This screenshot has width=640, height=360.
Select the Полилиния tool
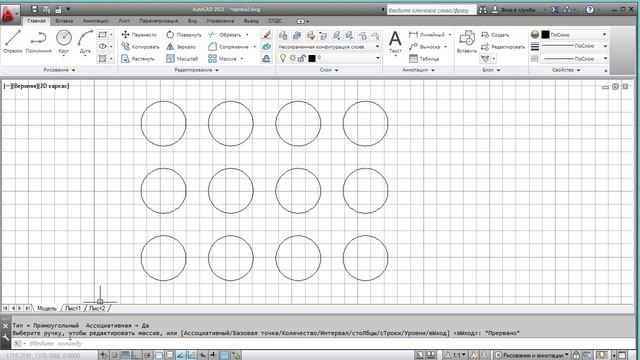(x=38, y=41)
